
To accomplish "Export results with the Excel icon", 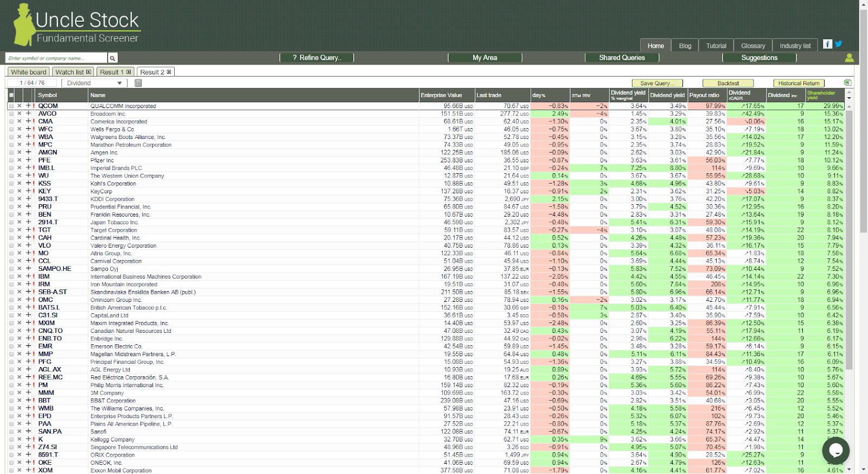I will pyautogui.click(x=847, y=83).
